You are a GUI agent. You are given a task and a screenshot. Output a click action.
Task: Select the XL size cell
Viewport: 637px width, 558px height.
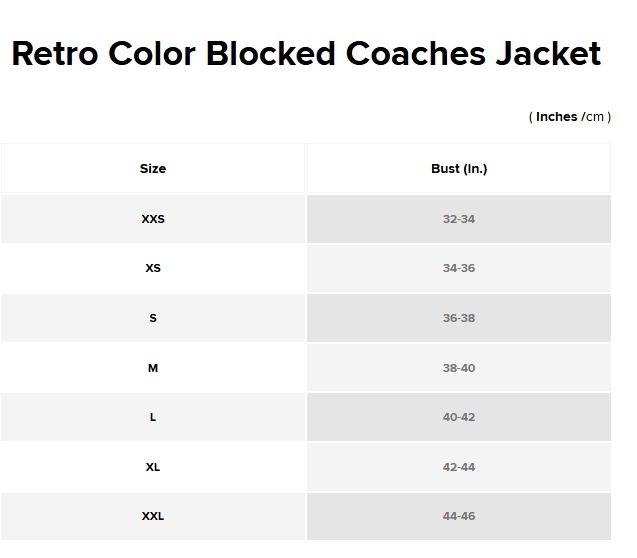coord(153,467)
